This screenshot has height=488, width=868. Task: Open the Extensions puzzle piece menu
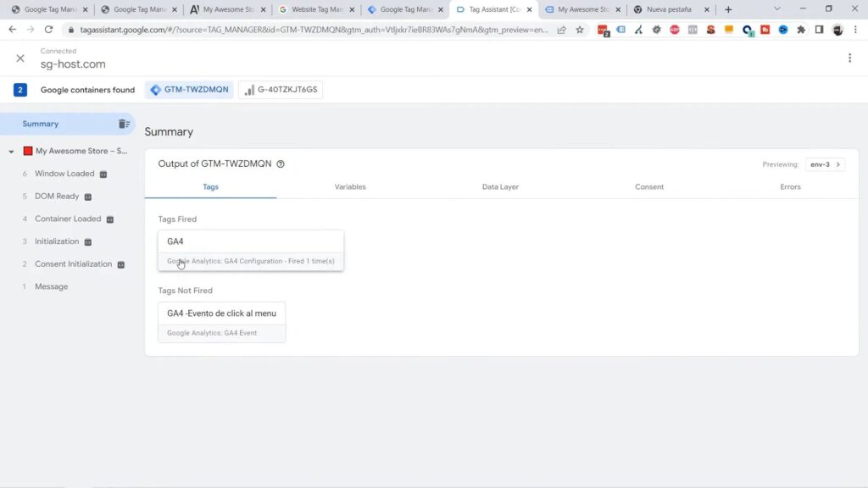point(801,30)
